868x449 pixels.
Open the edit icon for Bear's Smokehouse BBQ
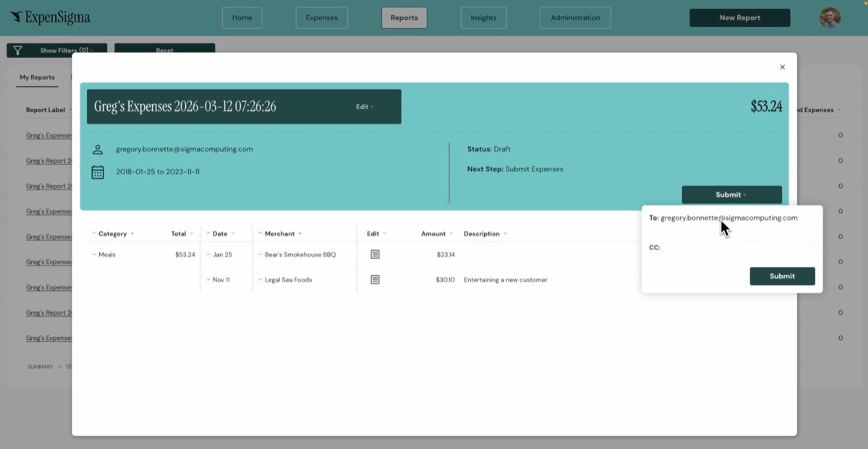[375, 254]
